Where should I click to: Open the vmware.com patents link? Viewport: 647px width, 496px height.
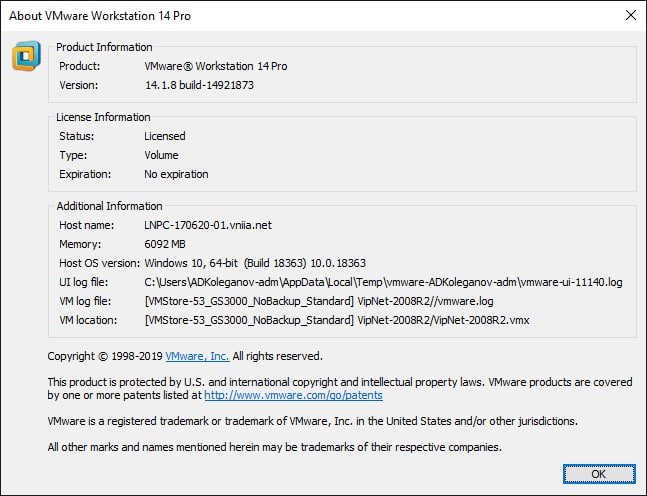(293, 395)
